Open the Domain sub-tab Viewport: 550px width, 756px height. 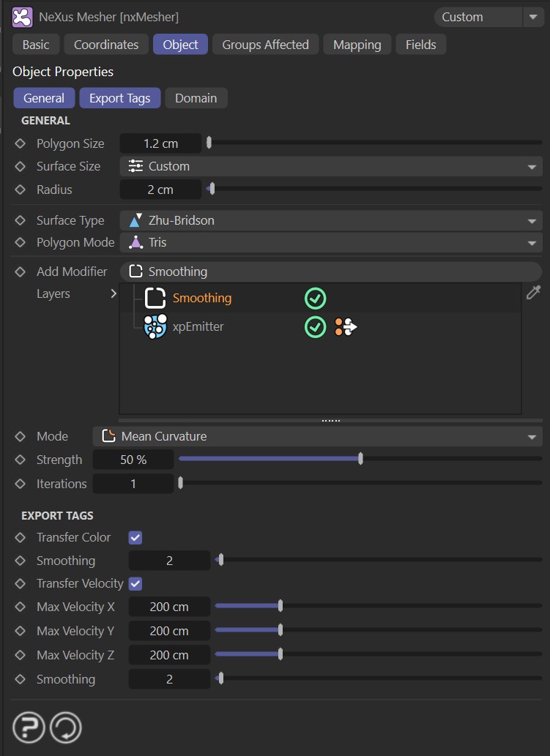coord(196,98)
